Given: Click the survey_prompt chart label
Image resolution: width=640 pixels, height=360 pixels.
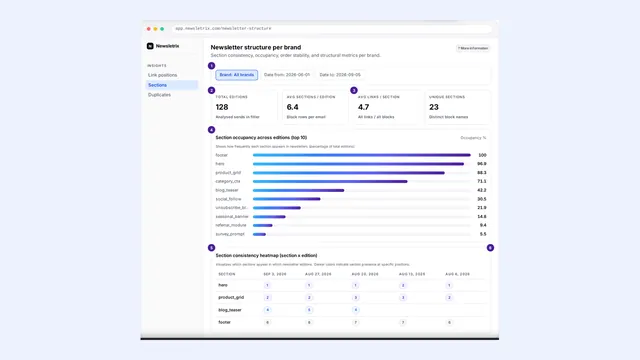Looking at the screenshot, I should pos(230,234).
